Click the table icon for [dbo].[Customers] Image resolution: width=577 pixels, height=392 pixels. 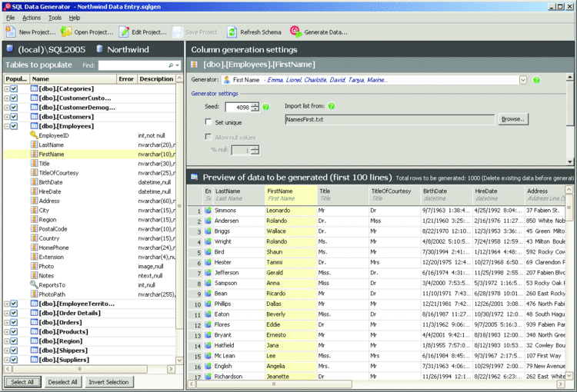(x=34, y=117)
